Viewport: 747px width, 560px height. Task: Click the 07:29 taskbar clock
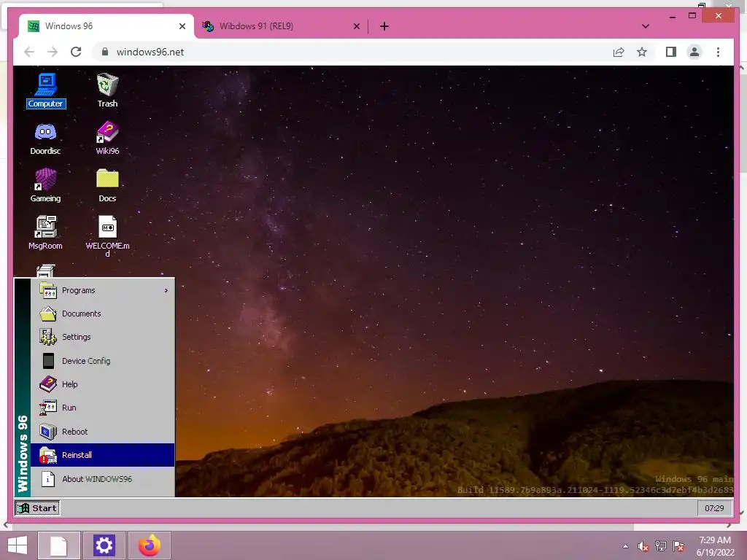point(714,508)
